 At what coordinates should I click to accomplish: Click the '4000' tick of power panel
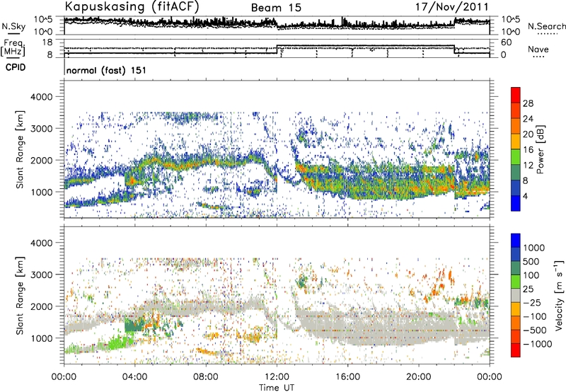41,97
